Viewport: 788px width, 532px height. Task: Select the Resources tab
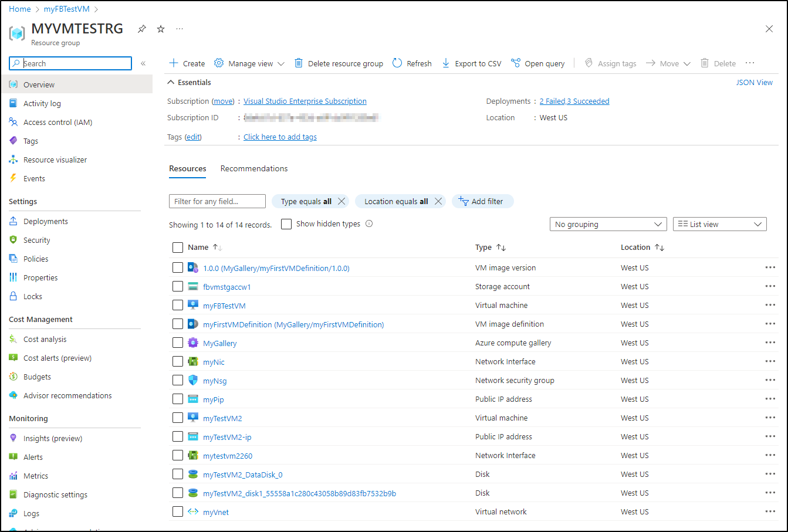[x=188, y=168]
